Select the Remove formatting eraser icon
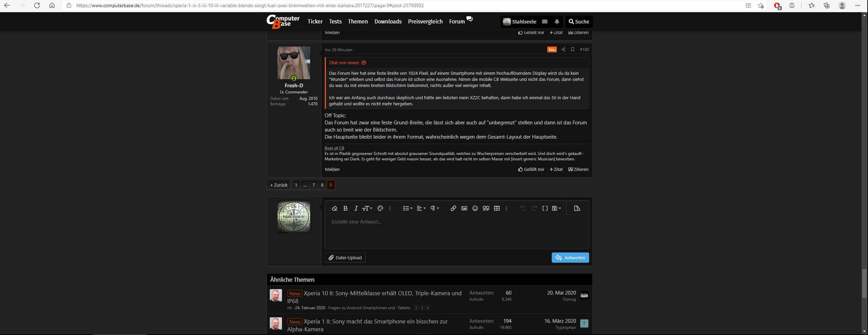Image resolution: width=868 pixels, height=335 pixels. [334, 208]
